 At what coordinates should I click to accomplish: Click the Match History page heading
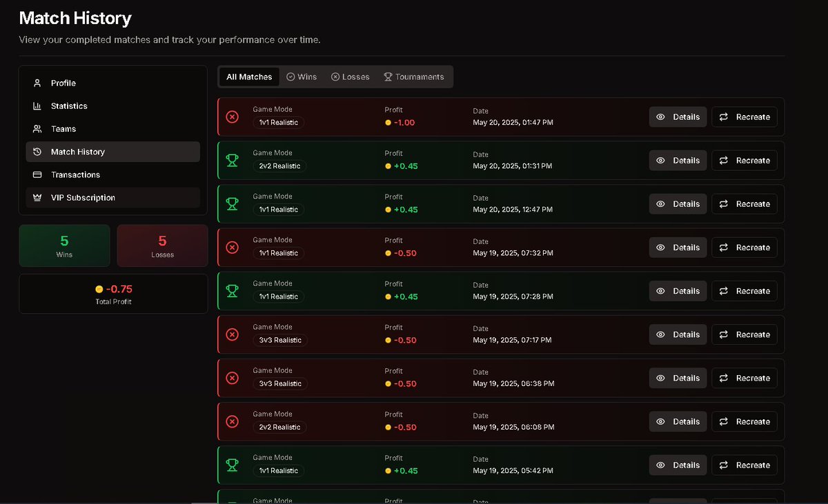tap(75, 19)
